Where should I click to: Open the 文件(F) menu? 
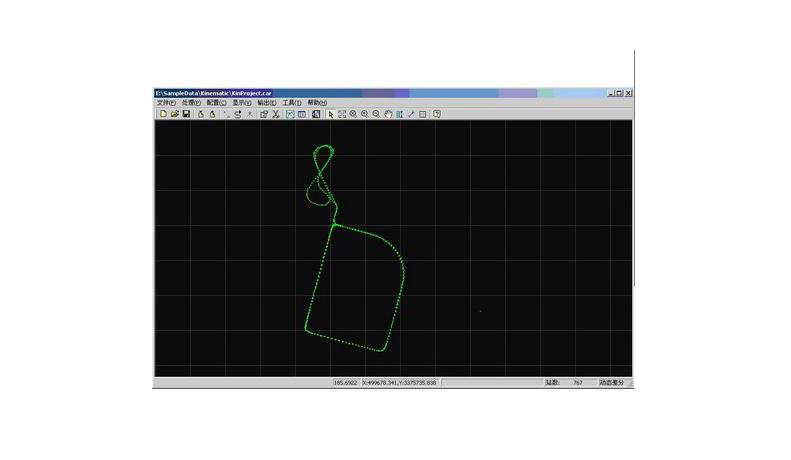click(166, 102)
